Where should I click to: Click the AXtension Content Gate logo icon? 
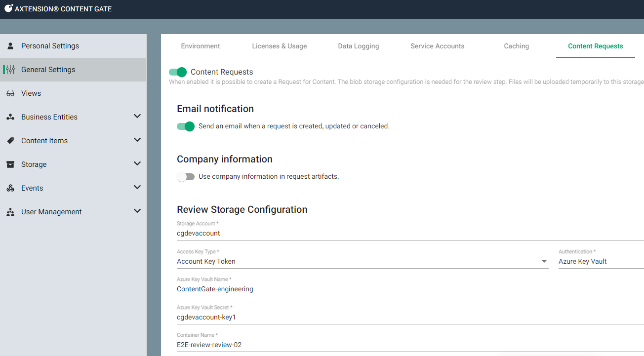click(8, 8)
